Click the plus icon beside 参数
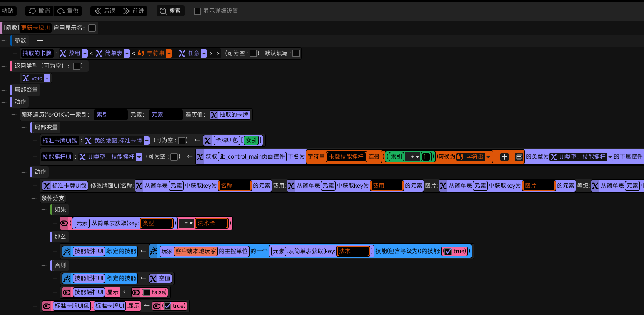This screenshot has height=315, width=644. [x=40, y=41]
